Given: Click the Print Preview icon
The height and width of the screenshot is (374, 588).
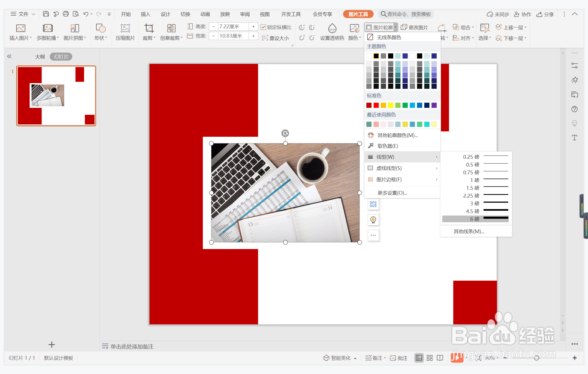Looking at the screenshot, I should pos(76,14).
